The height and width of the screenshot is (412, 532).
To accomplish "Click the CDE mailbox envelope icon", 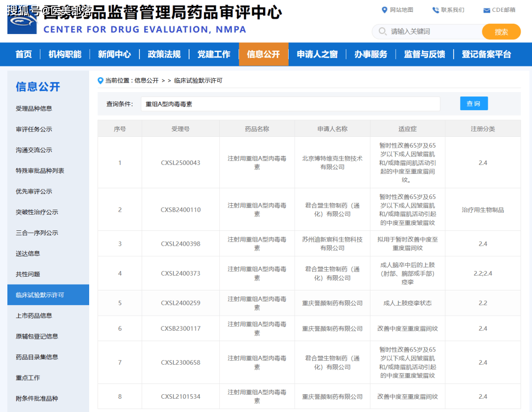I will pyautogui.click(x=486, y=10).
